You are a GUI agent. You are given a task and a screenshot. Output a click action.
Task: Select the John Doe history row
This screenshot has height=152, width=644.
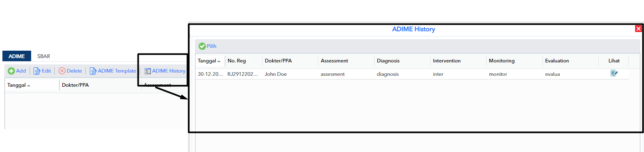(412, 74)
